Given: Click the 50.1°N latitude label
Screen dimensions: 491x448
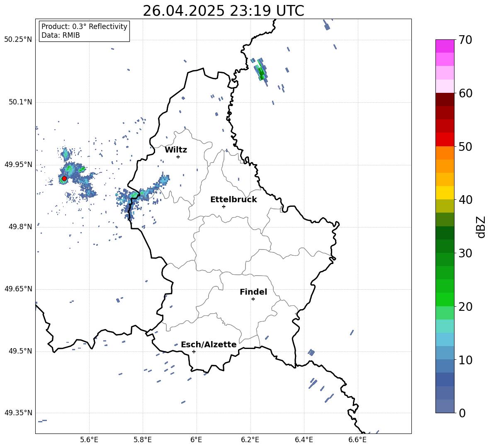Looking at the screenshot, I should (20, 102).
